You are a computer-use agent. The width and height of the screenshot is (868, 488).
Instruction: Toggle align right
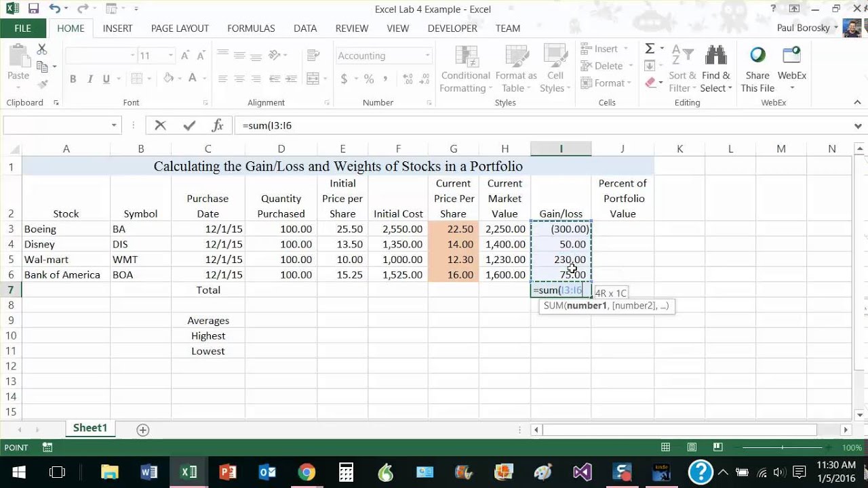pyautogui.click(x=256, y=79)
